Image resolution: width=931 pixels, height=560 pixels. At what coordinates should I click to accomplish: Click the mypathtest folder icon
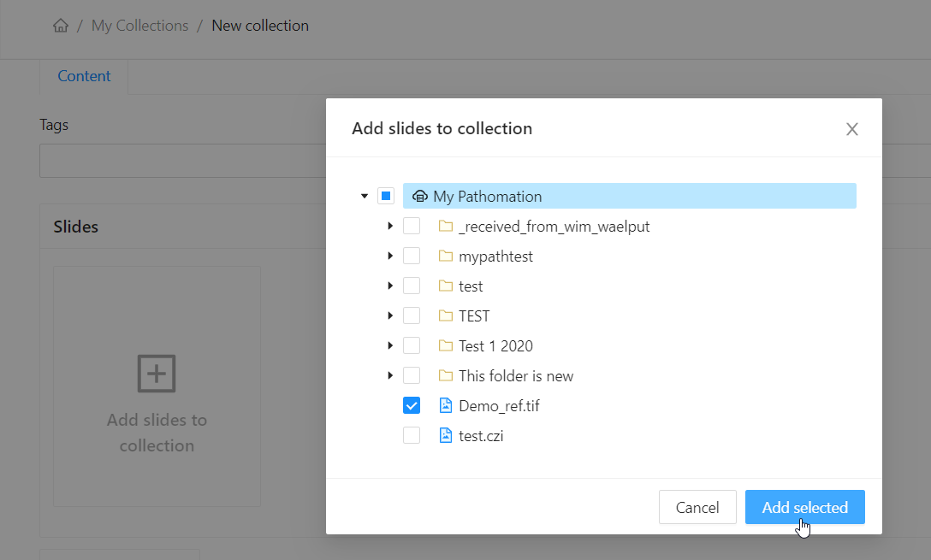(x=445, y=256)
